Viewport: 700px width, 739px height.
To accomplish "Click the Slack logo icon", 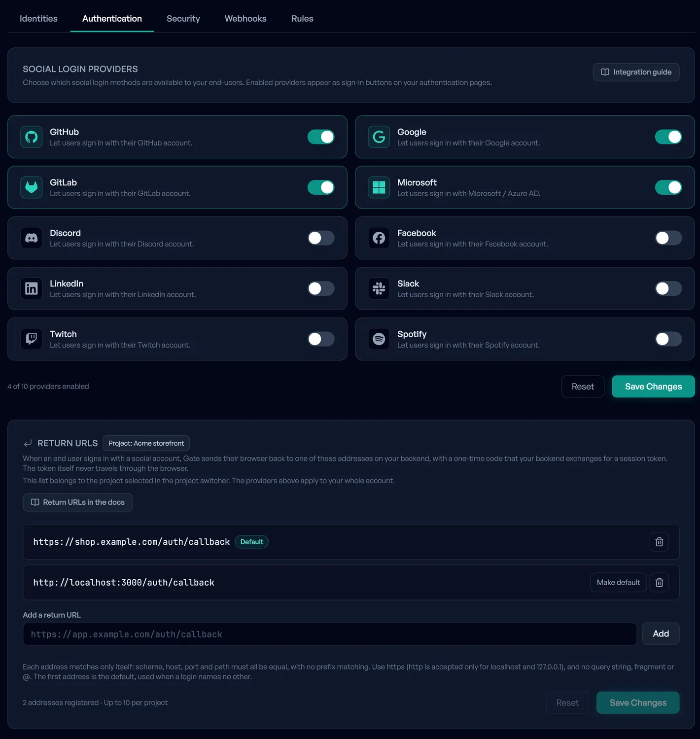I will point(379,288).
